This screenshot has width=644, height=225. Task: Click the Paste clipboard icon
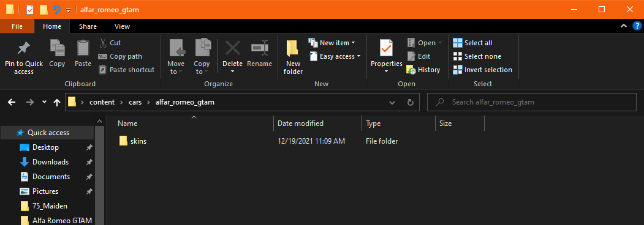[83, 48]
